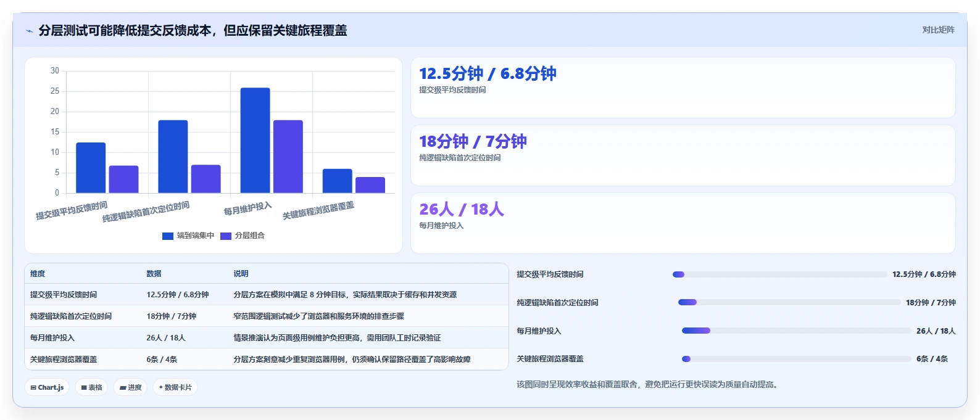
Task: Click the footnote starting 该图同时呈现效率收益
Action: [x=649, y=385]
